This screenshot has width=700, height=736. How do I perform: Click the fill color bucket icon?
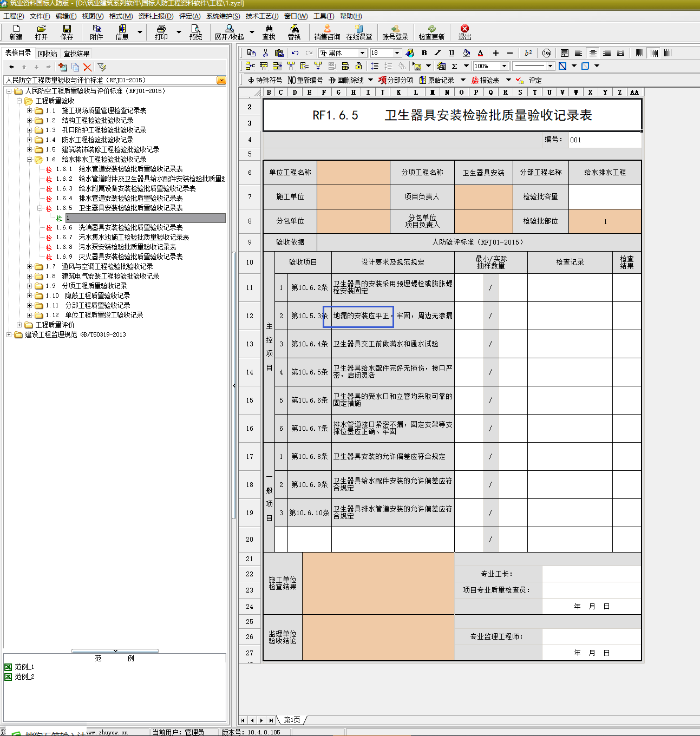click(466, 53)
